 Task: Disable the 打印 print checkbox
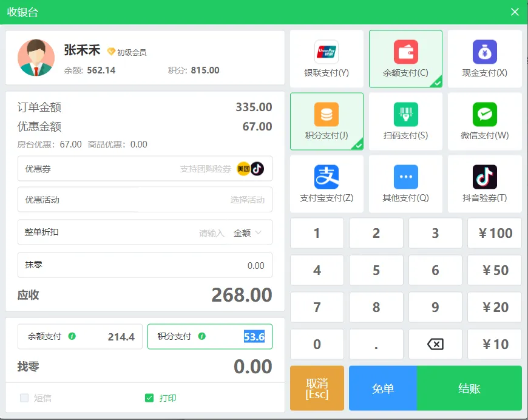pyautogui.click(x=149, y=398)
